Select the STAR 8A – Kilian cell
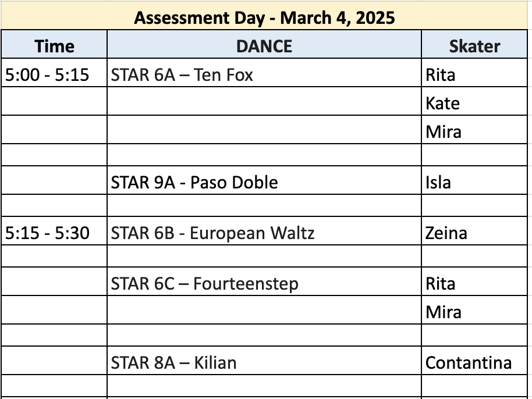The image size is (532, 399). pyautogui.click(x=264, y=361)
